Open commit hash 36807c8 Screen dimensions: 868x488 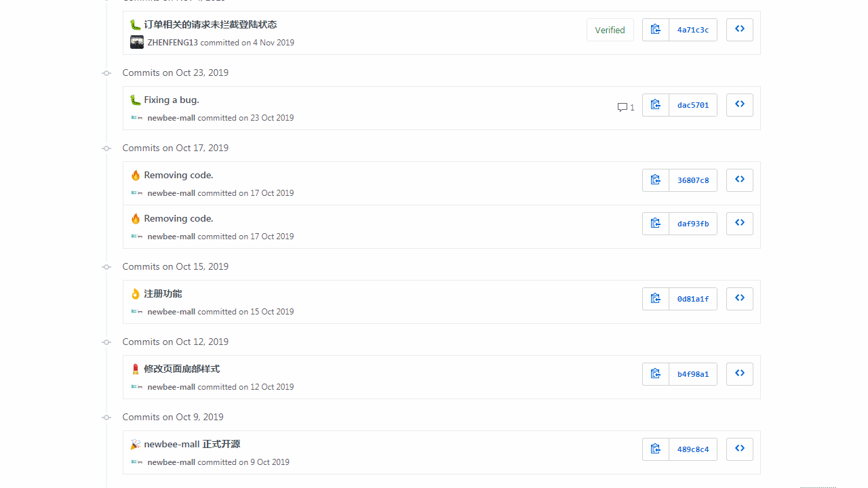point(693,180)
